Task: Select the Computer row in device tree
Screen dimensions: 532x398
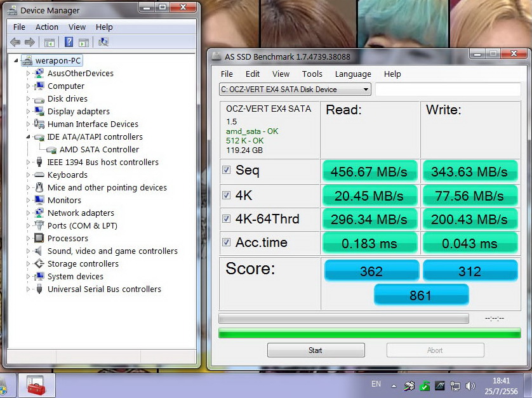Action: (x=59, y=86)
